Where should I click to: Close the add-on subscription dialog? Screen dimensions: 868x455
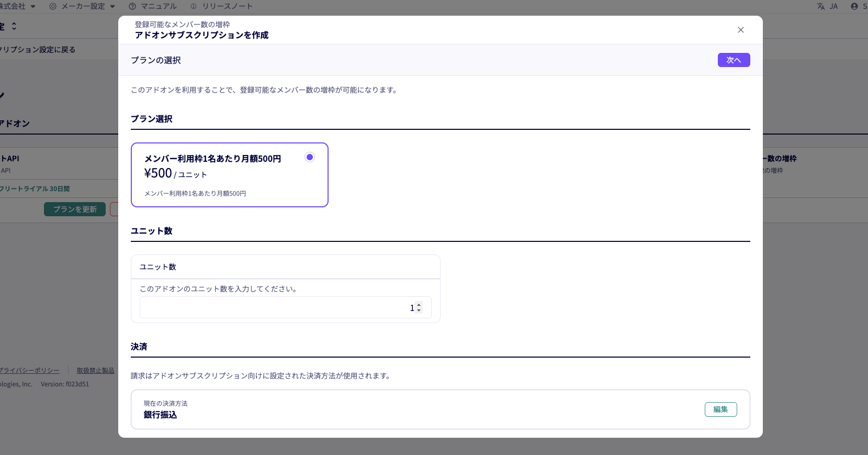point(740,30)
